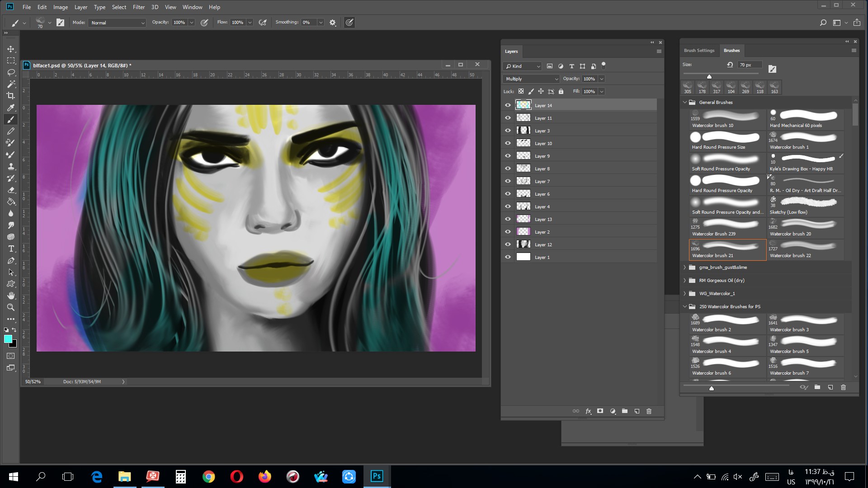Open the File menu
The width and height of the screenshot is (868, 488).
(x=27, y=7)
